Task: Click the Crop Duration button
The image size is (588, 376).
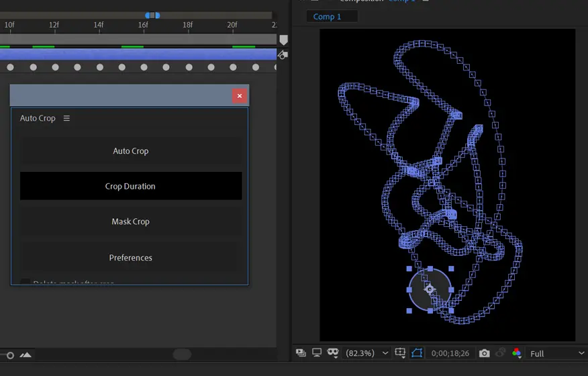Action: pyautogui.click(x=131, y=186)
